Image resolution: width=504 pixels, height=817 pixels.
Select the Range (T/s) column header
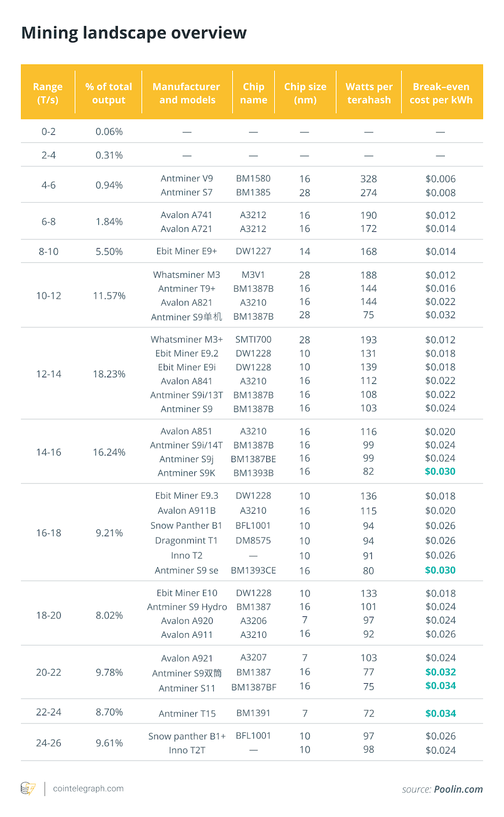click(x=48, y=93)
